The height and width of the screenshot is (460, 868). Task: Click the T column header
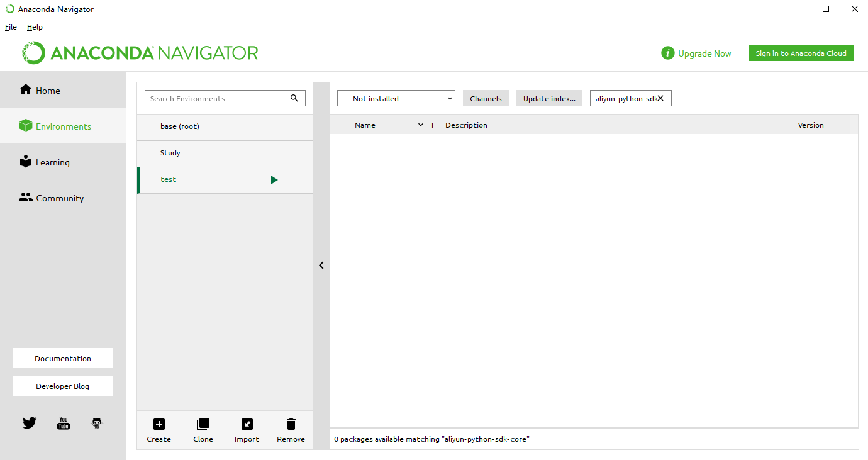click(433, 125)
